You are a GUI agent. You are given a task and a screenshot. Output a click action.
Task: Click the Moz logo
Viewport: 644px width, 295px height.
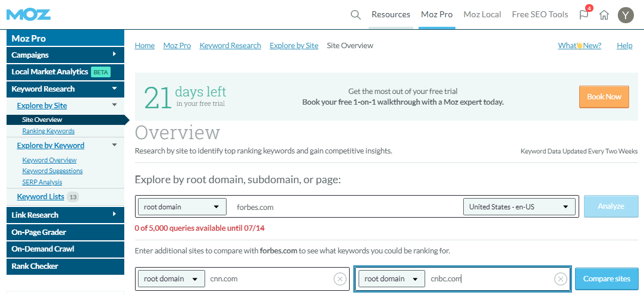pos(29,15)
